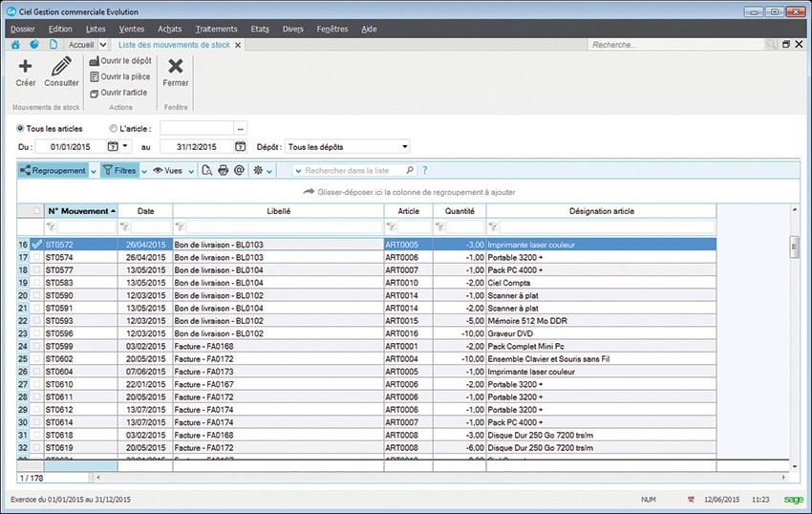Select the 'Tous les articles' radio button
Image resolution: width=812 pixels, height=514 pixels.
tap(21, 128)
